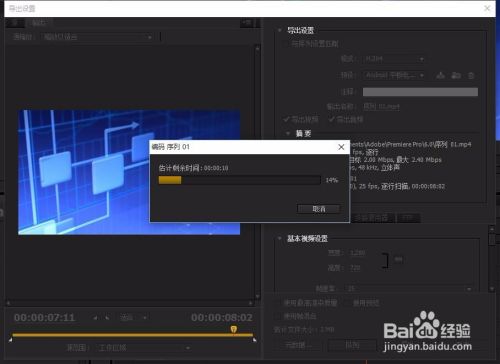Screen dimensions: 500x364
Task: Click the preview horizontal scrollbar
Action: pos(130,303)
